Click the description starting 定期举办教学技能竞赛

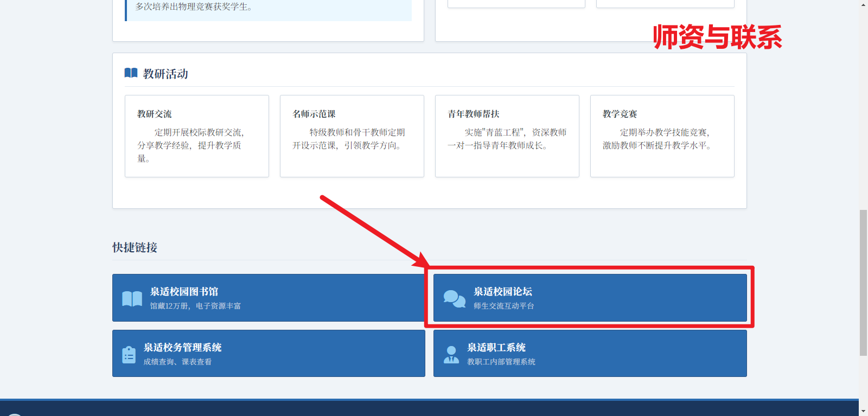click(x=658, y=139)
